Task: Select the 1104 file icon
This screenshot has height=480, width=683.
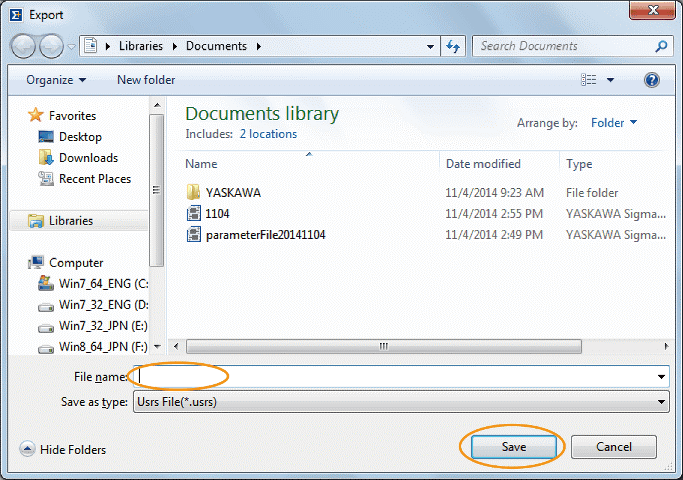Action: pos(194,213)
